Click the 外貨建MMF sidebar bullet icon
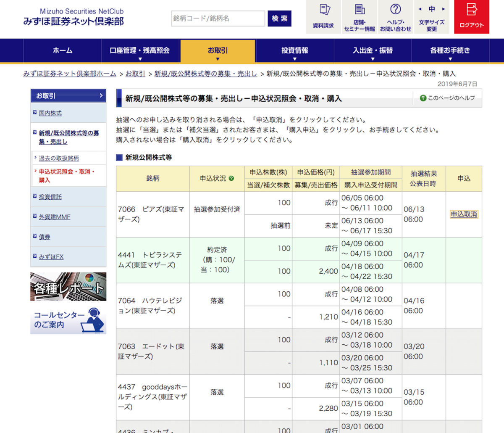Image resolution: width=504 pixels, height=433 pixels. [35, 216]
